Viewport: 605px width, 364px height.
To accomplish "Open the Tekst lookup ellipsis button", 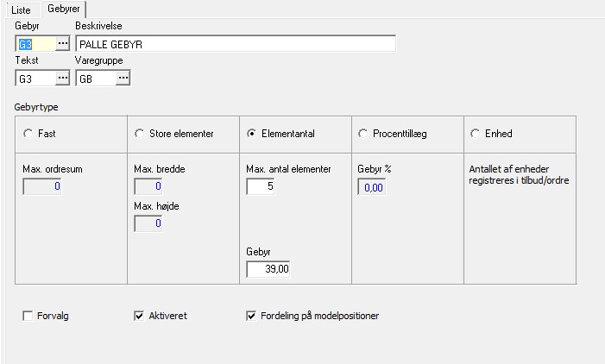I will point(62,78).
